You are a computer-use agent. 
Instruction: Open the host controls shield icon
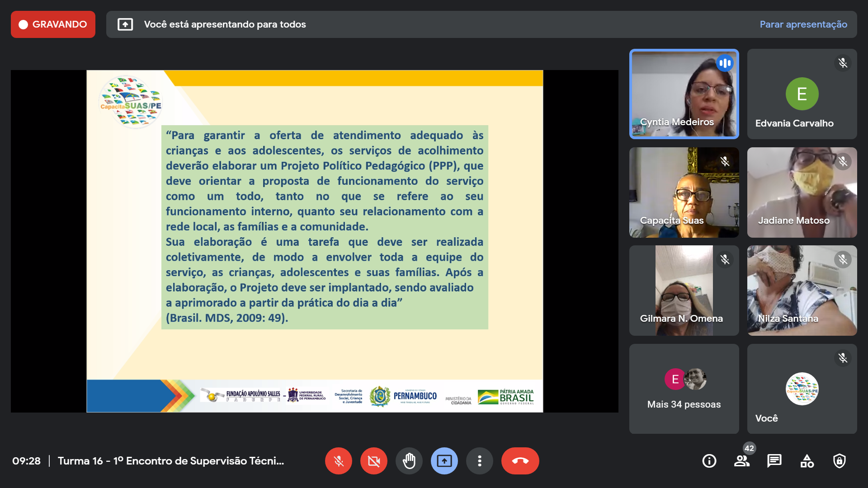(839, 461)
